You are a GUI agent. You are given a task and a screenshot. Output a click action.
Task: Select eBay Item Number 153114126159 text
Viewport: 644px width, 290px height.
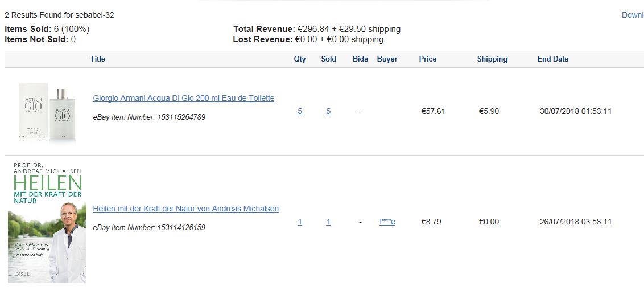tap(149, 227)
